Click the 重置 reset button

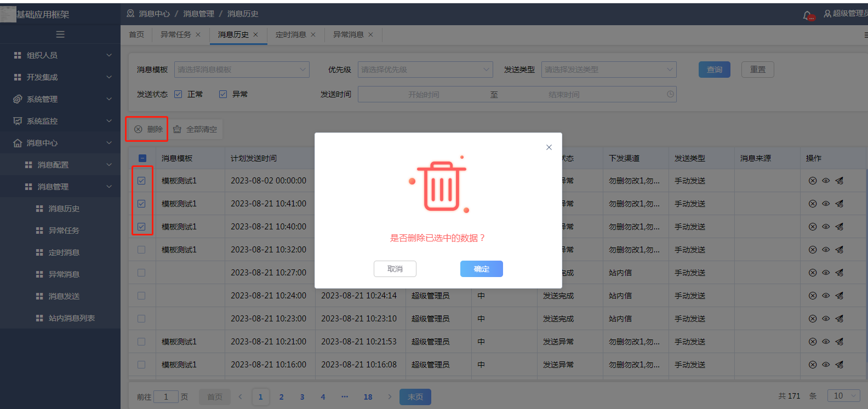[758, 70]
